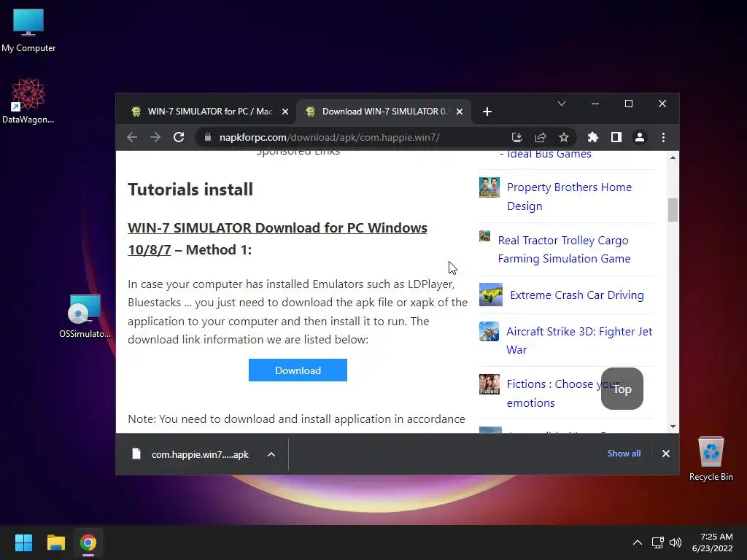Click Chrome icon in taskbar

(x=88, y=542)
